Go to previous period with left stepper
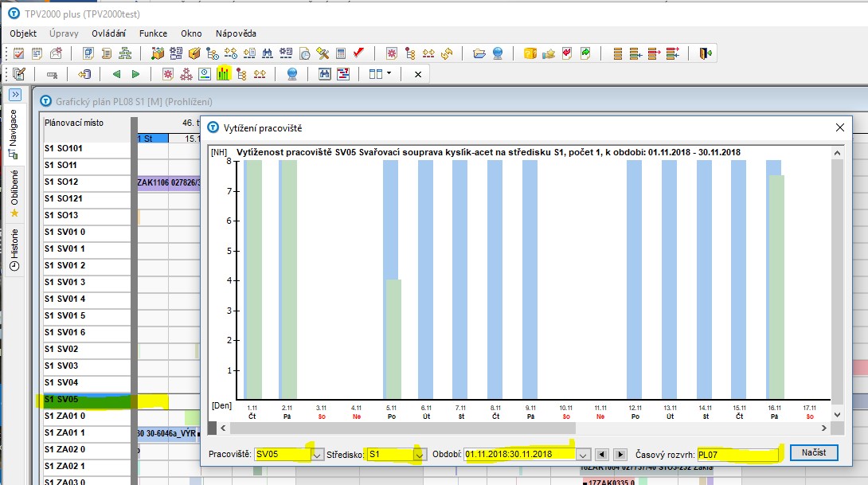The height and width of the screenshot is (485, 868). pos(602,455)
